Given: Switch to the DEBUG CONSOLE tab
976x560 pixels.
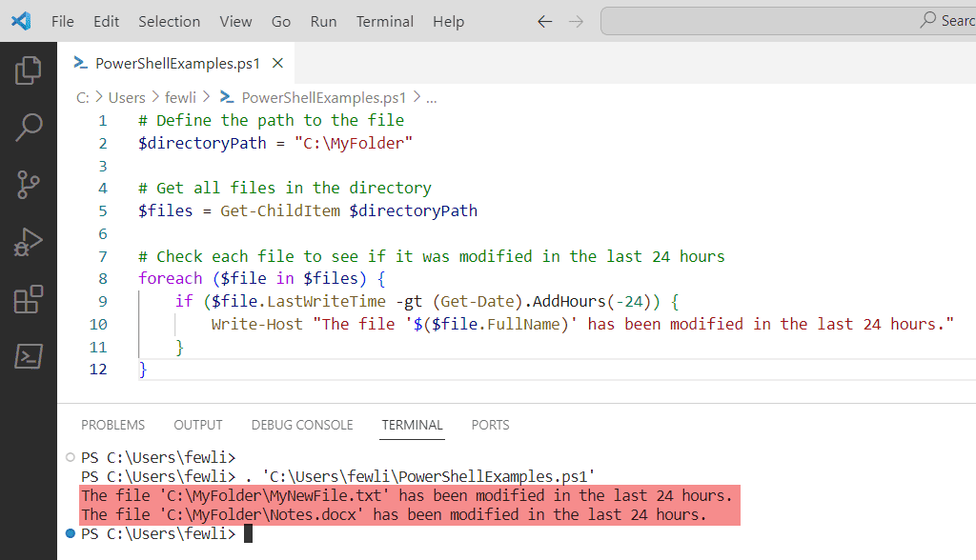Looking at the screenshot, I should [x=302, y=425].
